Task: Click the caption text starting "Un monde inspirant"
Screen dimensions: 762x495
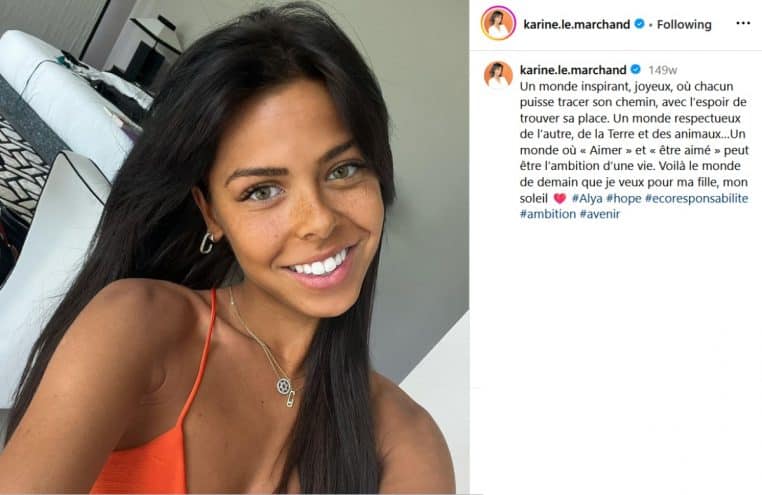Action: click(634, 150)
